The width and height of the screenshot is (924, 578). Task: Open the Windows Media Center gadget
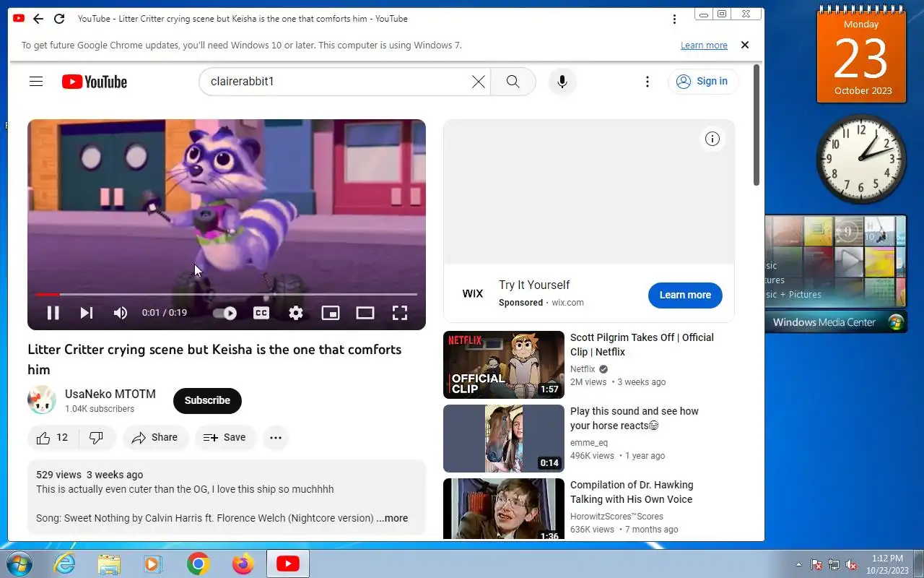(835, 273)
